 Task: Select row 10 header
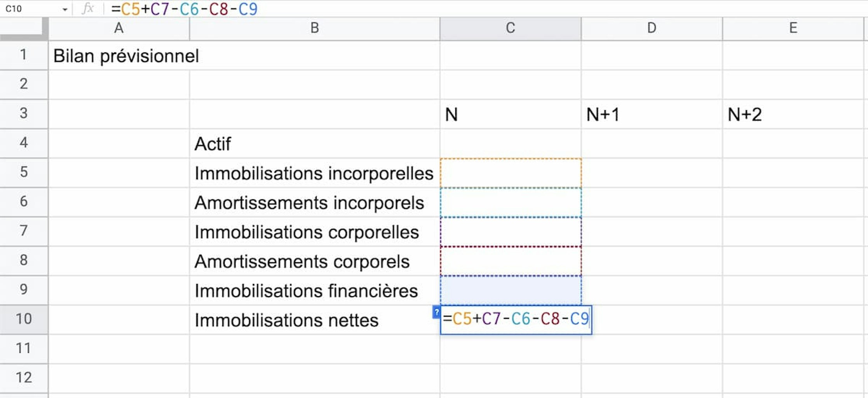(24, 319)
